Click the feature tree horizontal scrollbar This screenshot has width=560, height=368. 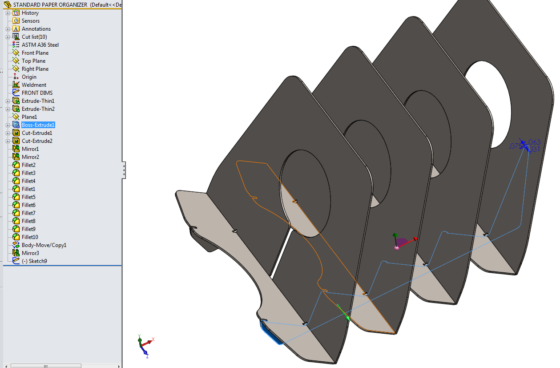[x=46, y=365]
